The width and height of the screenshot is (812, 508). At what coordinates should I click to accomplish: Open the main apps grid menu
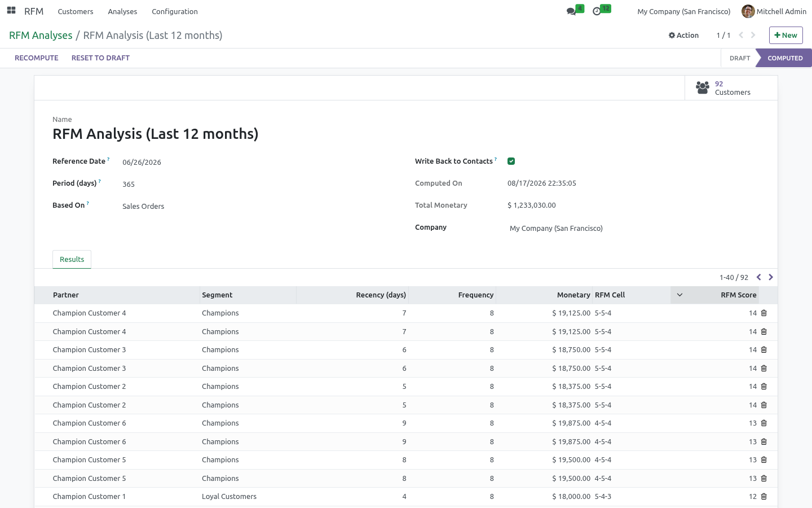point(11,11)
